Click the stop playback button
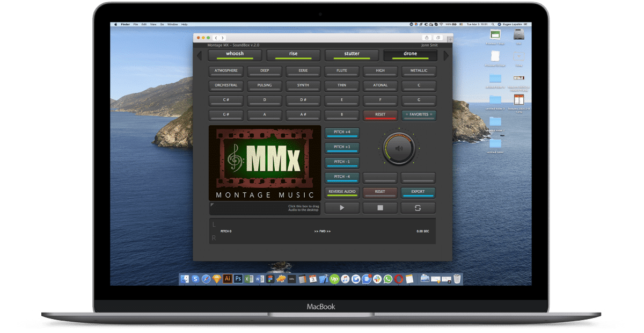 [380, 208]
